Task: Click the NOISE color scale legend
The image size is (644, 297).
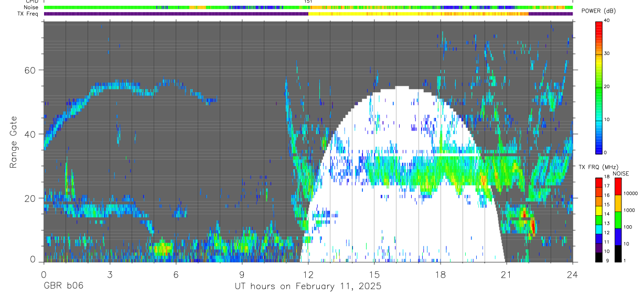Action: [618, 219]
